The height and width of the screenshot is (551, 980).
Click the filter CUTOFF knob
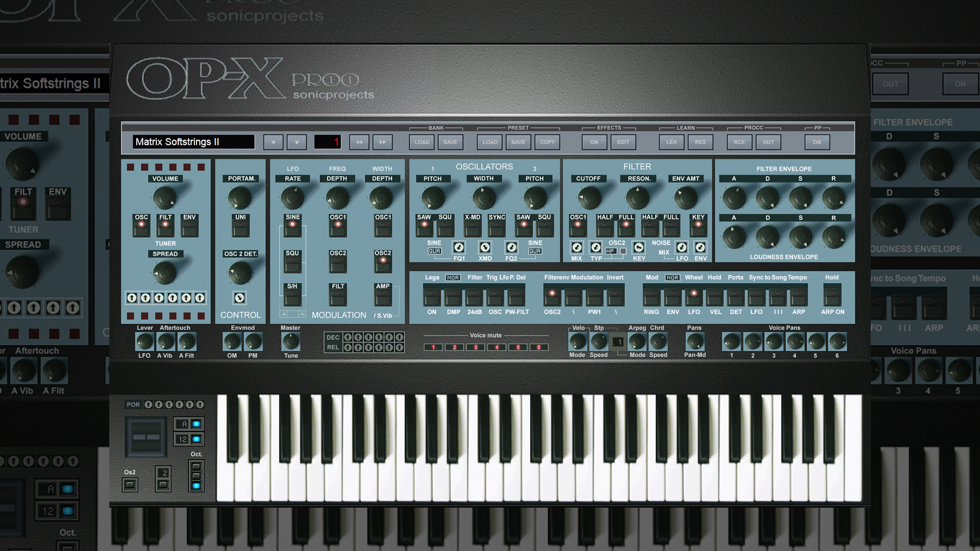[589, 198]
